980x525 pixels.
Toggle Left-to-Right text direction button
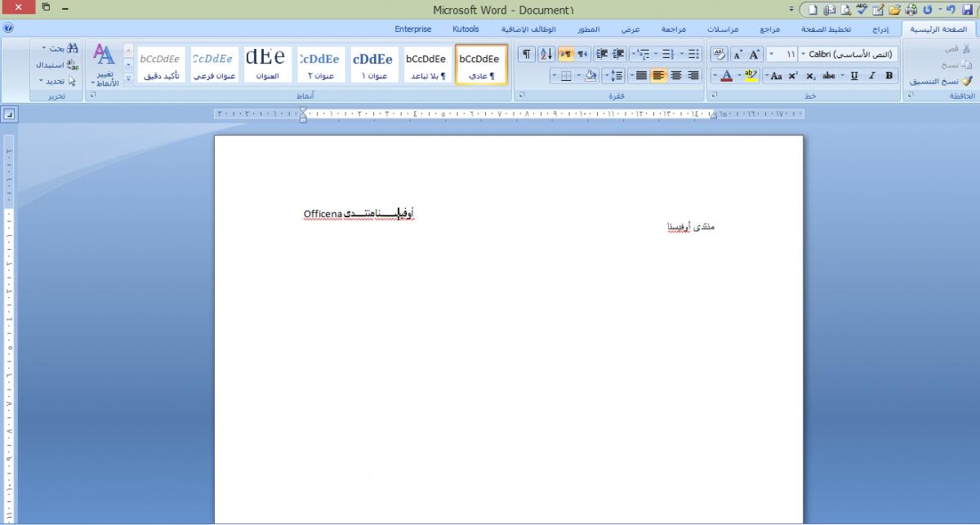(567, 55)
